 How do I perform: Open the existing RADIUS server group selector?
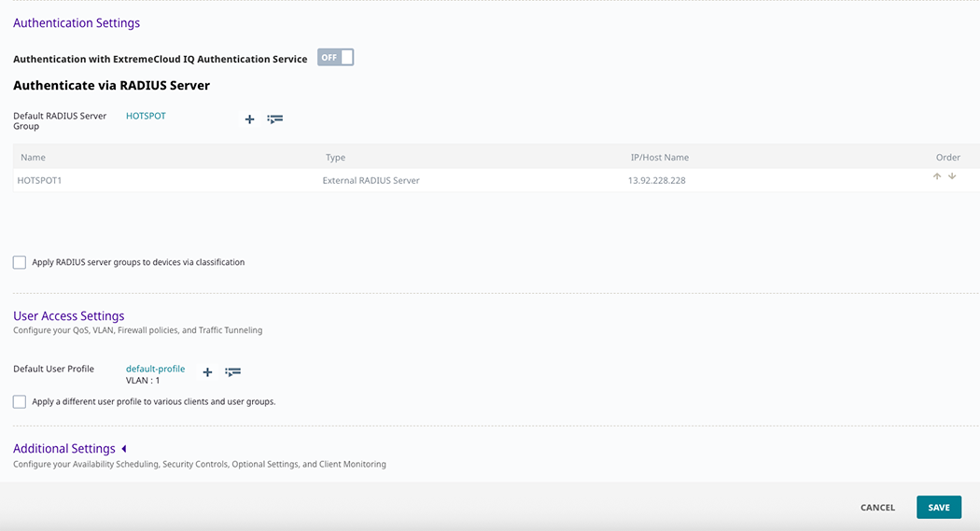point(274,119)
